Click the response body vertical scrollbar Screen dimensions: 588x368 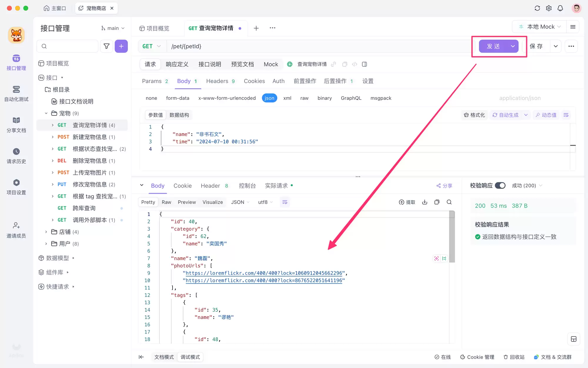point(452,236)
